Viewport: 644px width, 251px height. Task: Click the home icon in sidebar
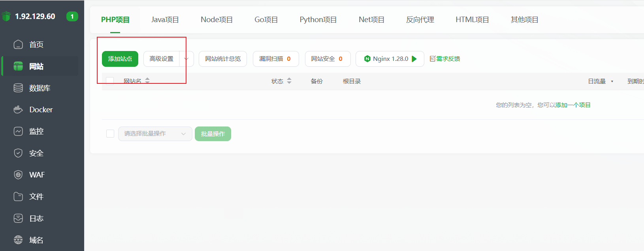[18, 44]
